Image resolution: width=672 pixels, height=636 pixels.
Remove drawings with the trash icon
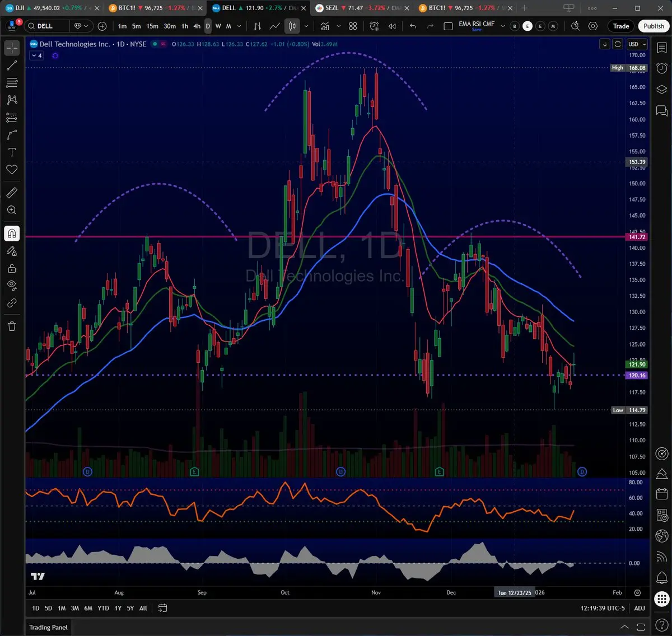tap(12, 326)
